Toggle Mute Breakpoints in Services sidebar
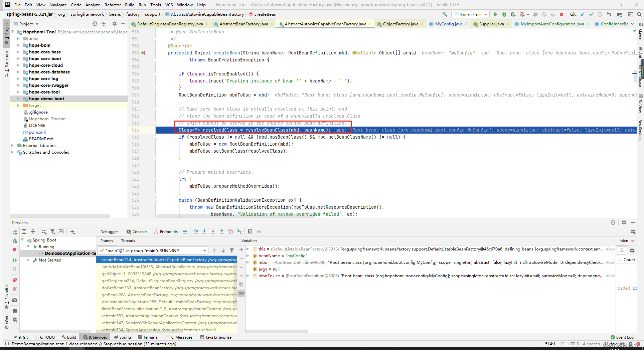Viewport: 644px width, 350px height. pos(15,289)
